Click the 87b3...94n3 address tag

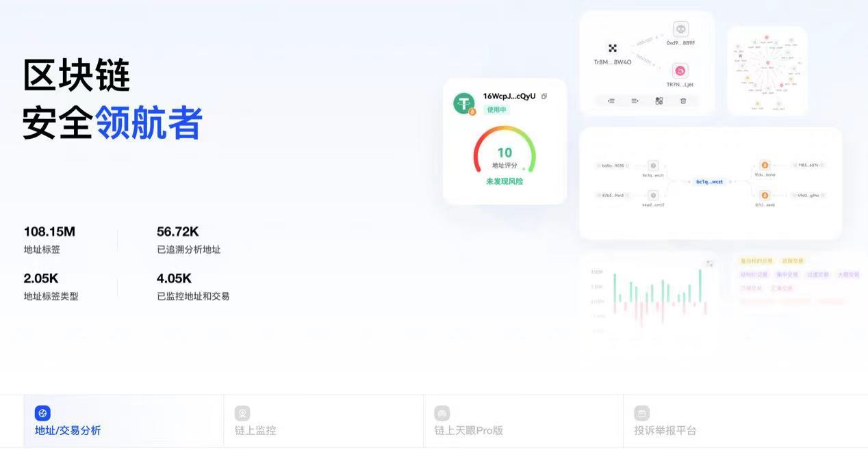pyautogui.click(x=613, y=195)
